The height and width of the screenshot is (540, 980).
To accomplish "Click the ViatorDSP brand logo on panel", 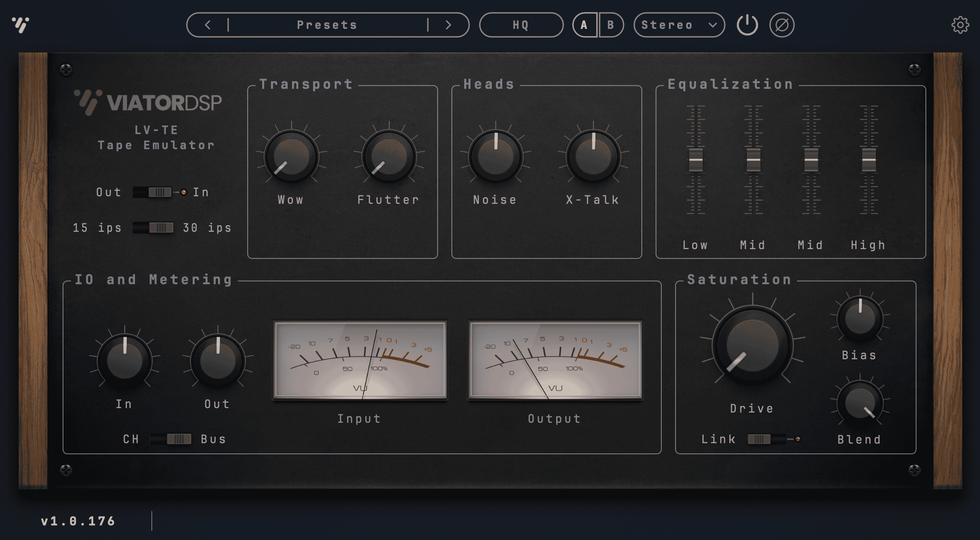I will [148, 102].
